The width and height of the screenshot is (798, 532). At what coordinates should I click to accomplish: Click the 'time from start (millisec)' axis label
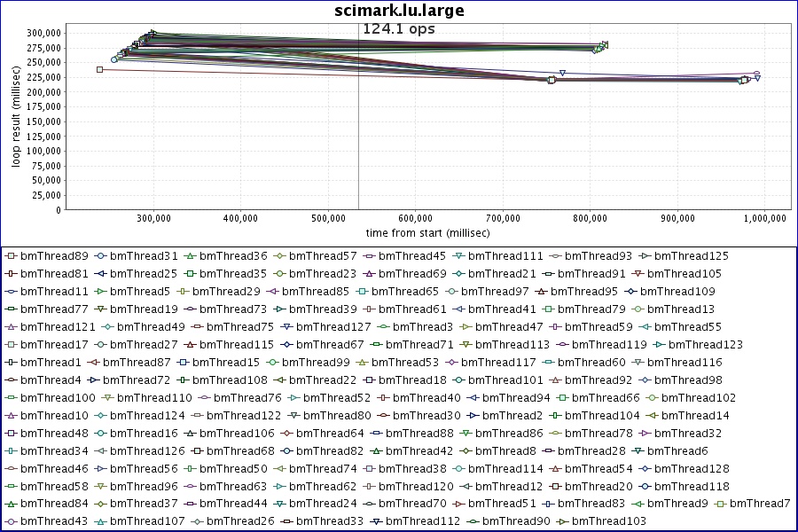click(427, 233)
